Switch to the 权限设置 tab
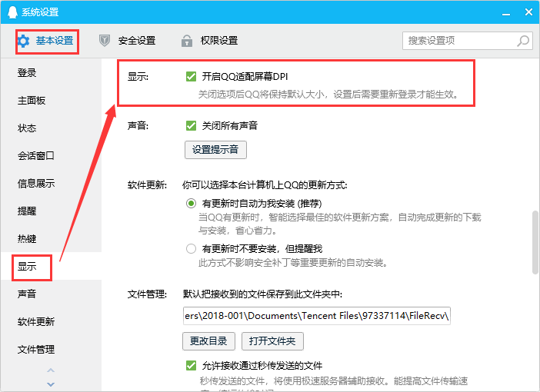Screen dimensions: 540x392 pyautogui.click(x=209, y=41)
